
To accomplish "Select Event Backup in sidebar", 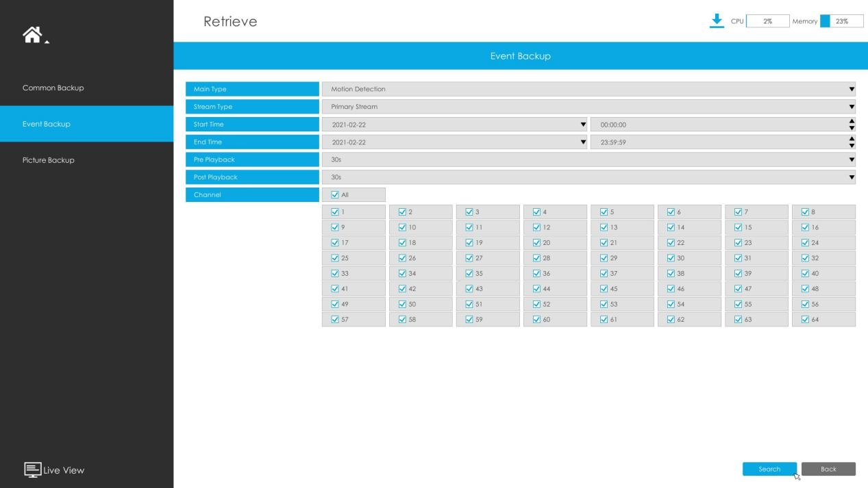I will (47, 124).
